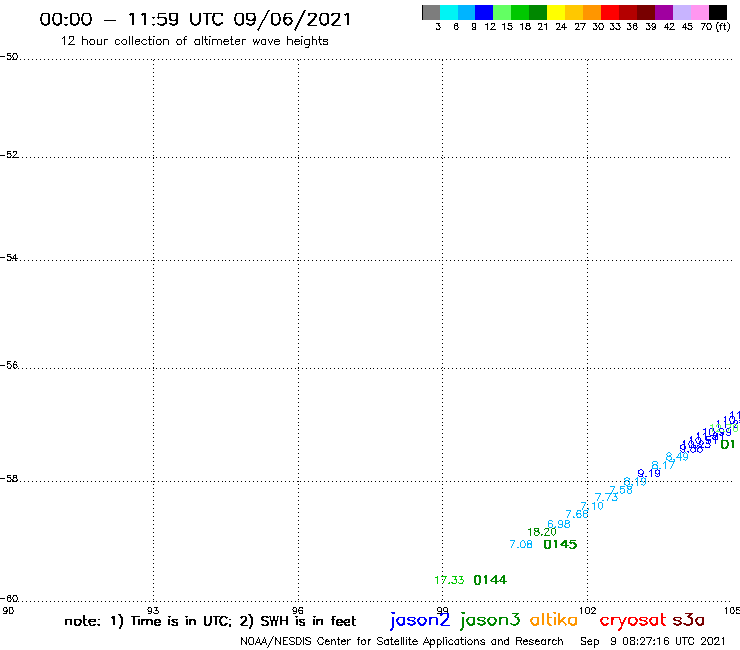
Task: Click the dark green swatch between 18 and 21
Action: pos(538,12)
